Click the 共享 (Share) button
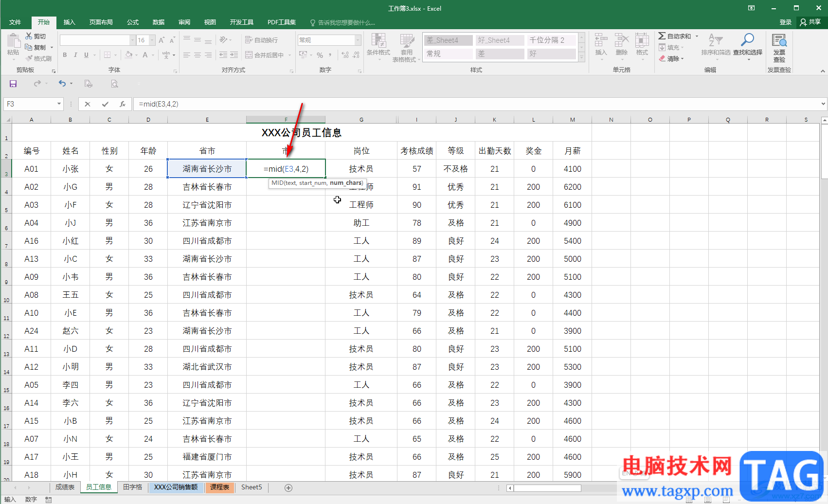828x504 pixels. pyautogui.click(x=810, y=22)
